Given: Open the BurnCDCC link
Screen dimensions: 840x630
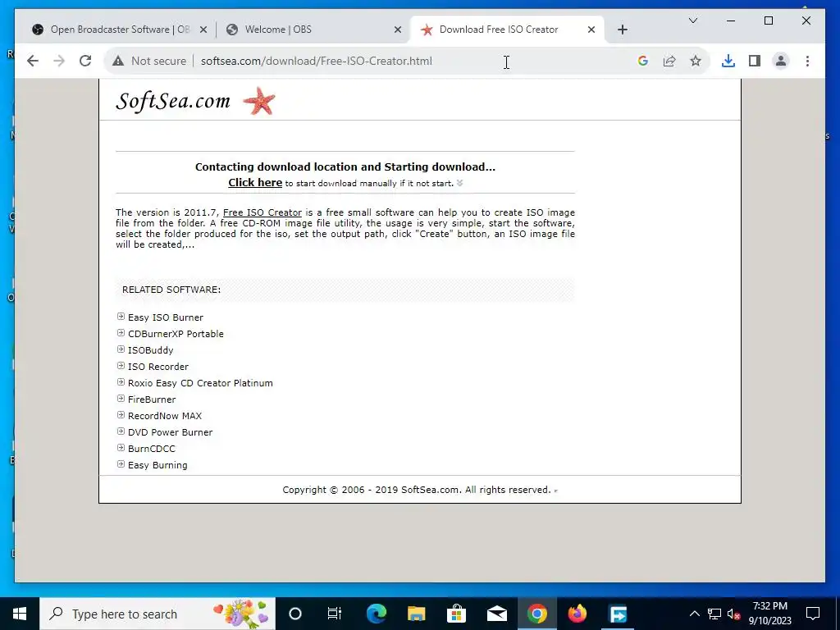Looking at the screenshot, I should pyautogui.click(x=152, y=449).
